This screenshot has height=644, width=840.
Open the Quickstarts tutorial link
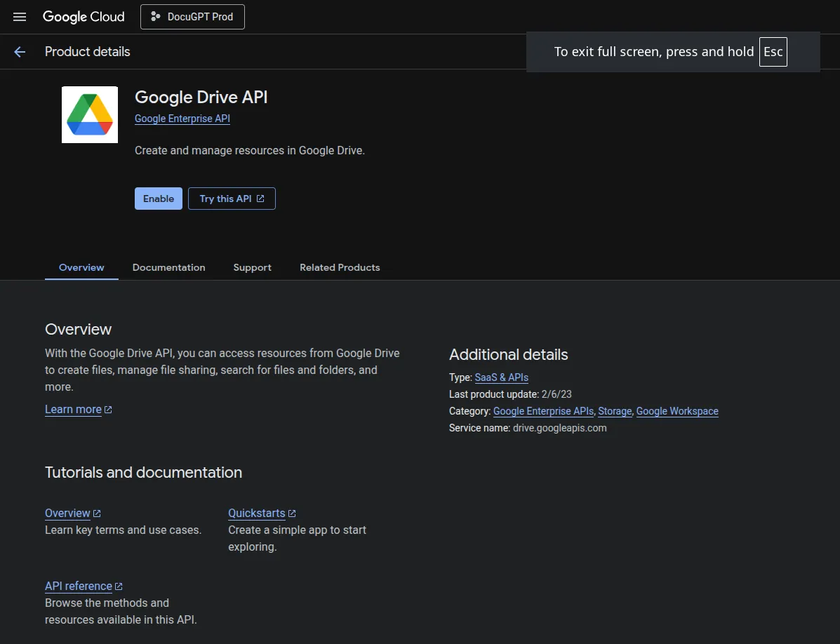click(x=262, y=514)
